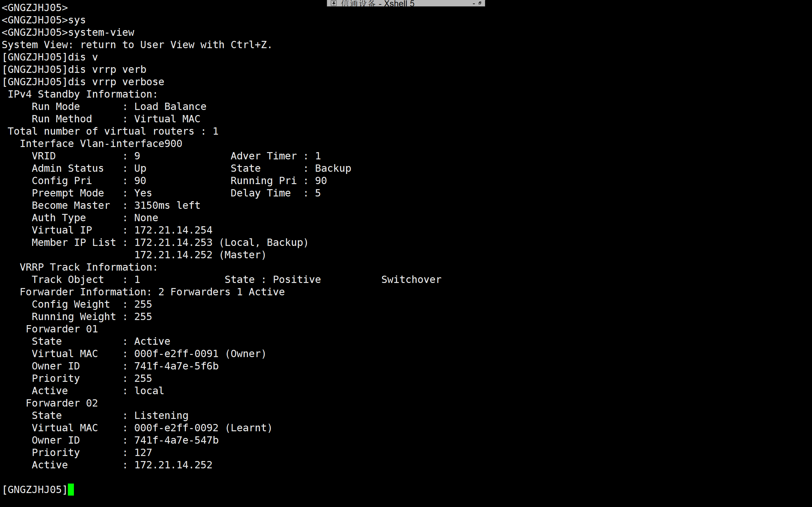Click the '3150ms left' become master value
The image size is (812, 507).
[x=167, y=205]
